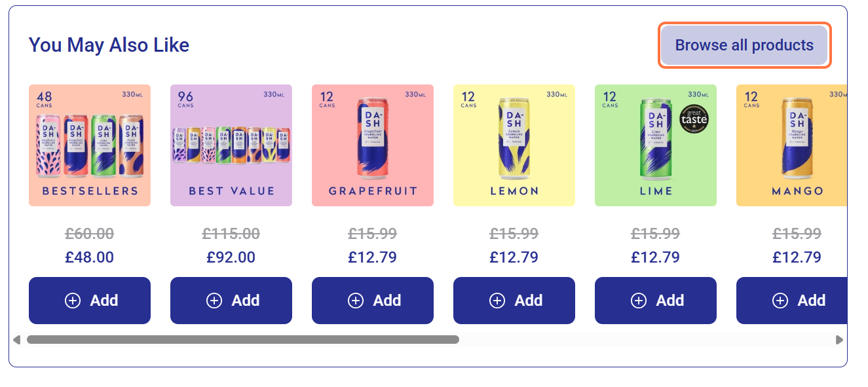The width and height of the screenshot is (868, 387).
Task: Open Browse all products
Action: coord(744,45)
